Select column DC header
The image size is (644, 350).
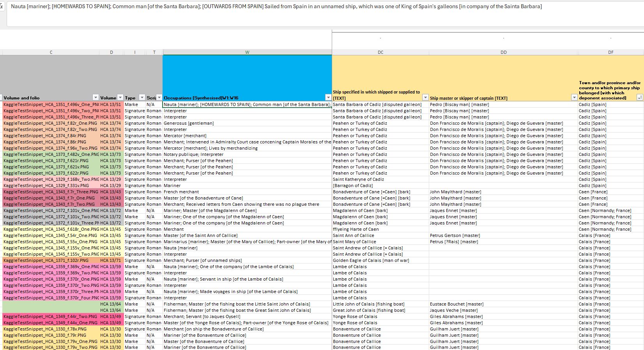(x=380, y=52)
